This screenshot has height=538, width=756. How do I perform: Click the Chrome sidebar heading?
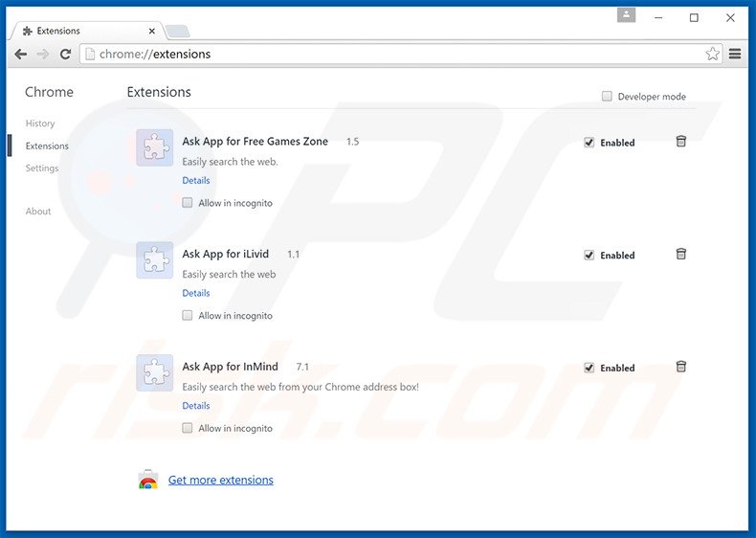[x=49, y=92]
